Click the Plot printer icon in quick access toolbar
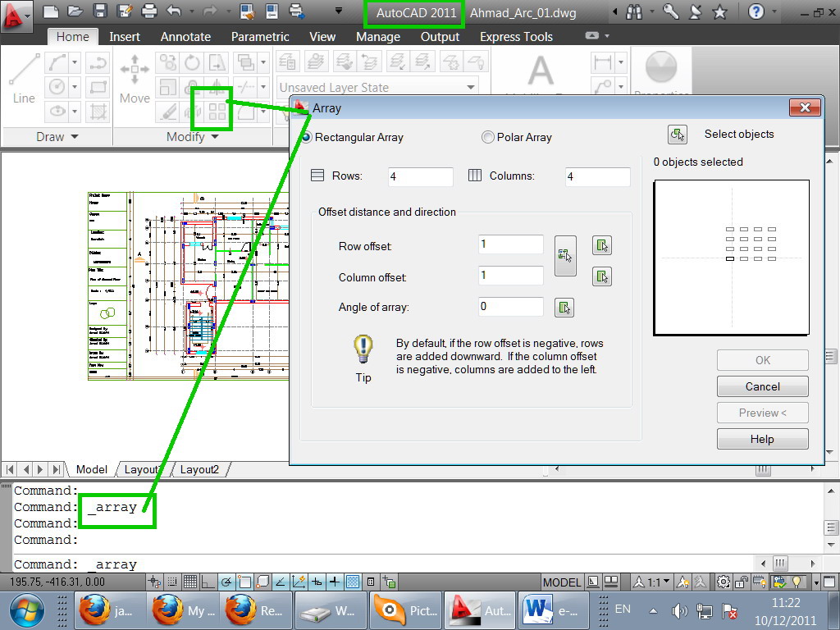This screenshot has width=840, height=630. click(149, 11)
